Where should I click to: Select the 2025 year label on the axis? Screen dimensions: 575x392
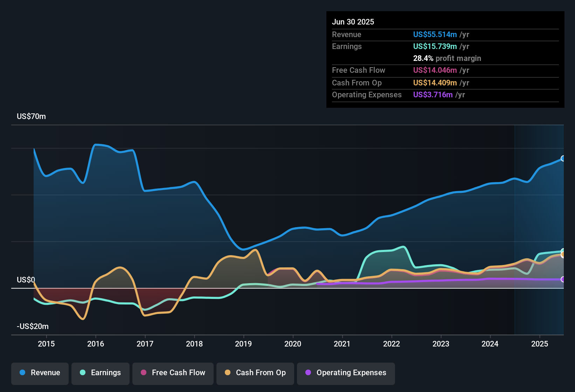click(x=540, y=344)
